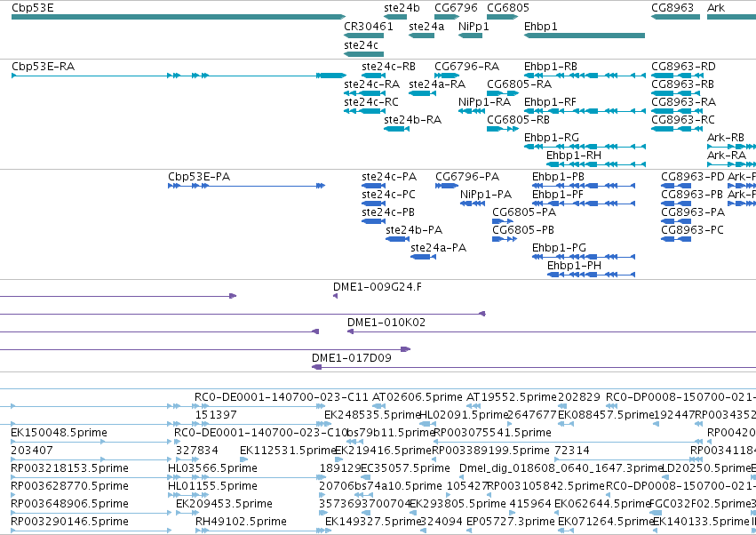Screen dimensions: 756x535
Task: Click the CG8963-RD transcript label
Action: coord(683,67)
